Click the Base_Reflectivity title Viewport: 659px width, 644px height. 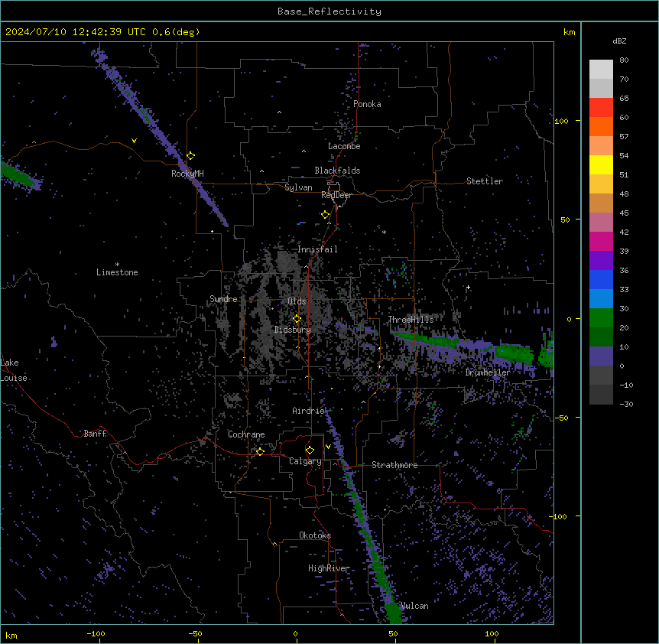point(329,11)
